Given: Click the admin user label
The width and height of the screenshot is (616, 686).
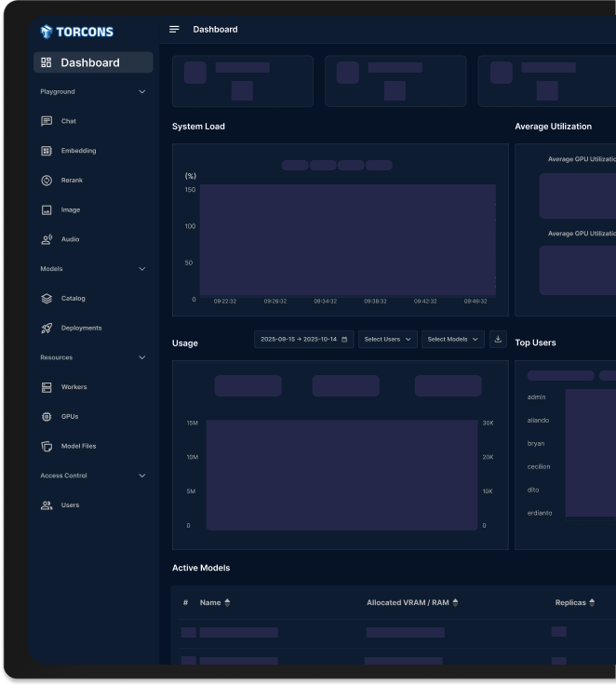Looking at the screenshot, I should pos(536,397).
